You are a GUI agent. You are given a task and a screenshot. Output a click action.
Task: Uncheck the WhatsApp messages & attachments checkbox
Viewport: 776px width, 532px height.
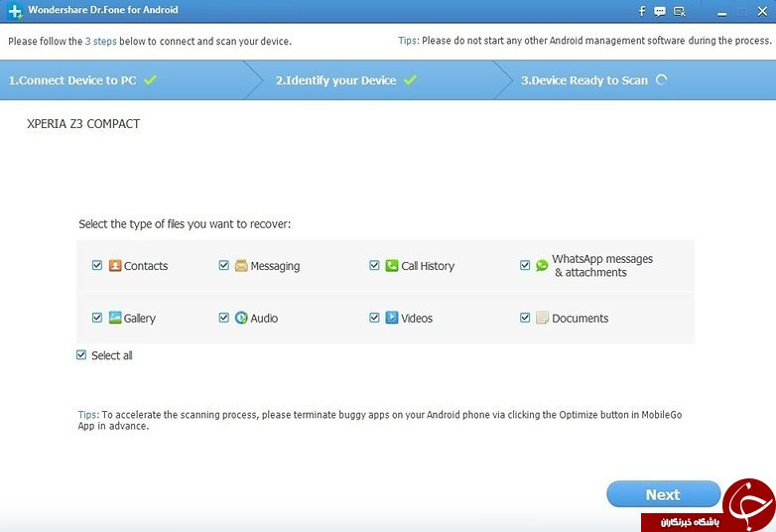(525, 265)
